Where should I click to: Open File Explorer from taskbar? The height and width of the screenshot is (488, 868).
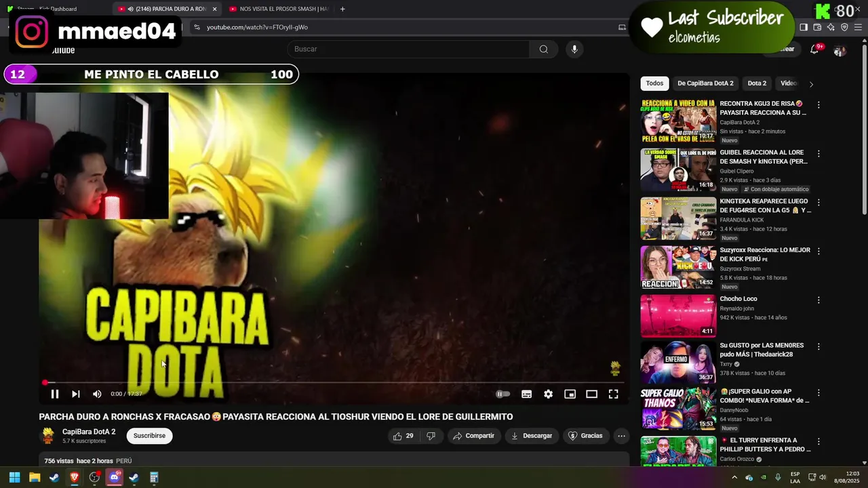pyautogui.click(x=35, y=477)
